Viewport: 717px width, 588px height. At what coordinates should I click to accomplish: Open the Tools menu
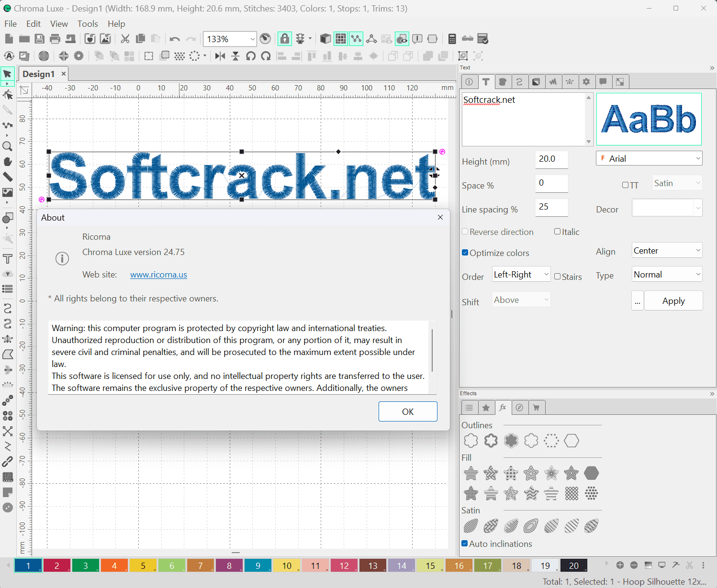point(88,24)
